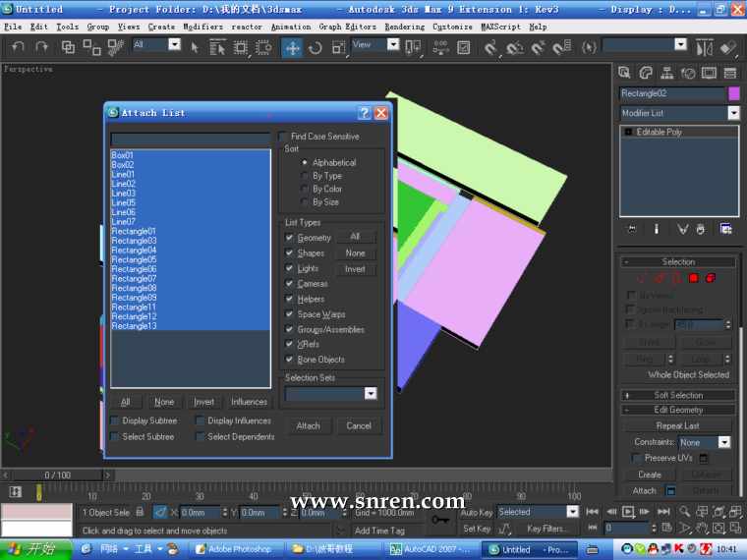This screenshot has width=747, height=560.
Task: Choose Rectangular Selection Region tool
Action: click(241, 47)
